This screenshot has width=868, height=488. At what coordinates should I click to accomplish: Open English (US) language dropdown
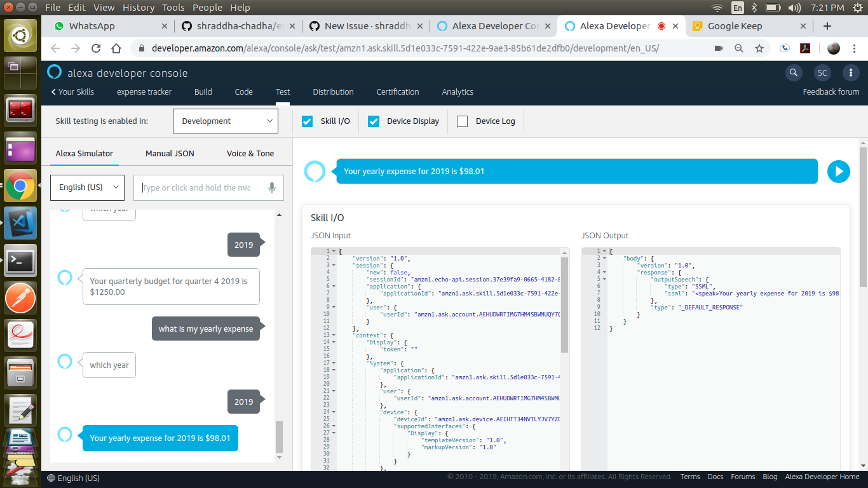[x=87, y=187]
